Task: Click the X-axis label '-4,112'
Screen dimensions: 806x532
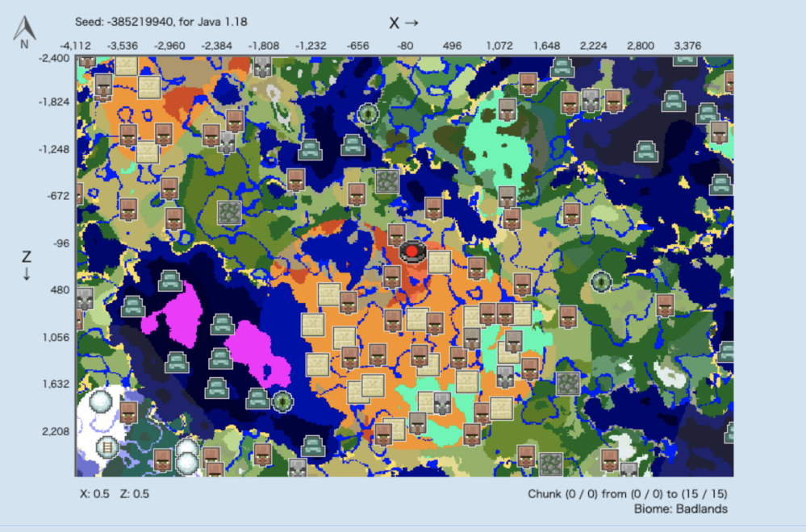Action: [75, 46]
